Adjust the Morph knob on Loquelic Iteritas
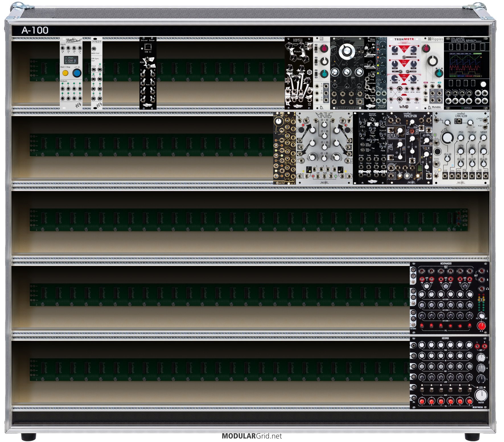 coord(289,68)
